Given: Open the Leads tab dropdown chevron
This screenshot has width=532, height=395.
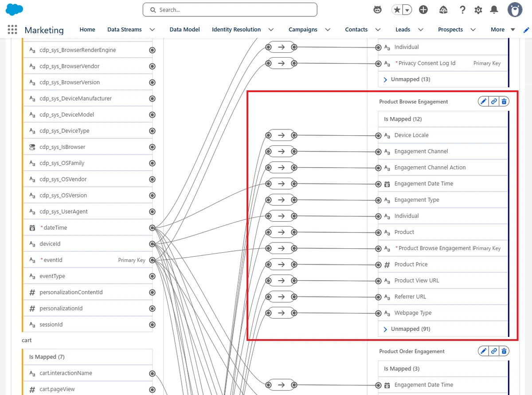Looking at the screenshot, I should coord(421,30).
